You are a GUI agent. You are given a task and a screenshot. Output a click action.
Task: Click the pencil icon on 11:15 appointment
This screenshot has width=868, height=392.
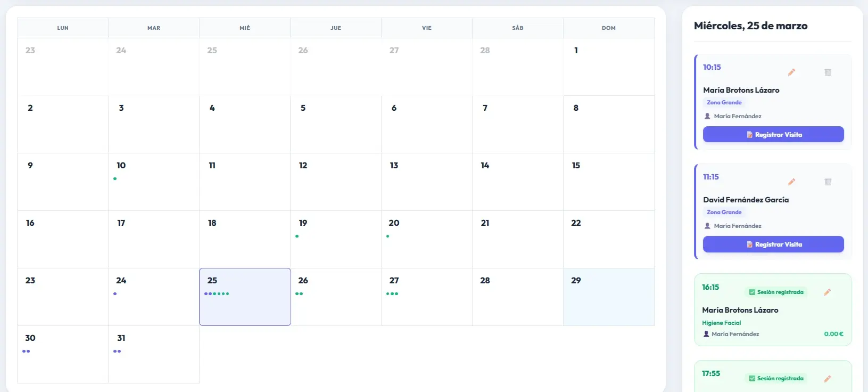click(791, 182)
